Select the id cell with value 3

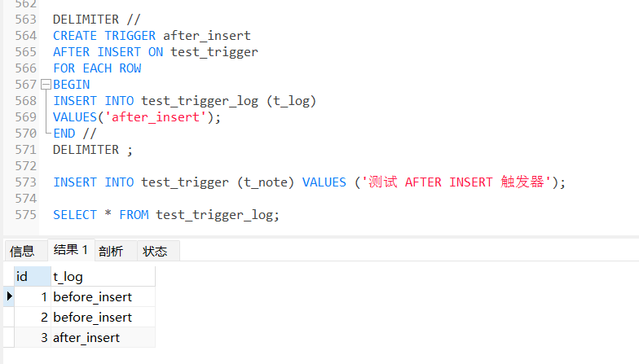point(33,337)
